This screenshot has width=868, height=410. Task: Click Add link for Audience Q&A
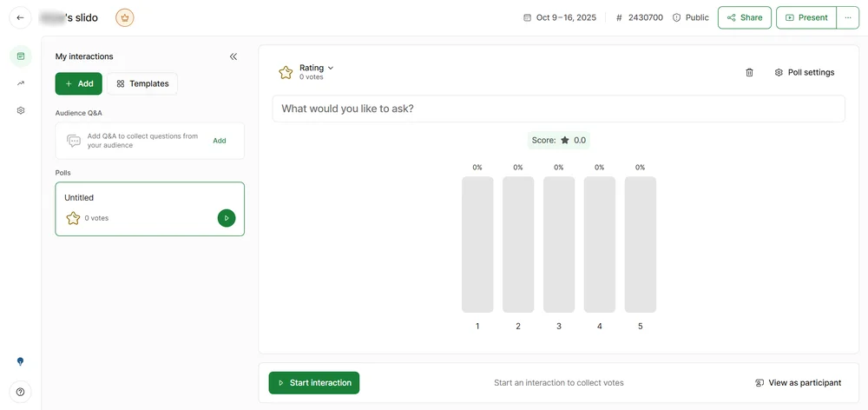pos(220,141)
